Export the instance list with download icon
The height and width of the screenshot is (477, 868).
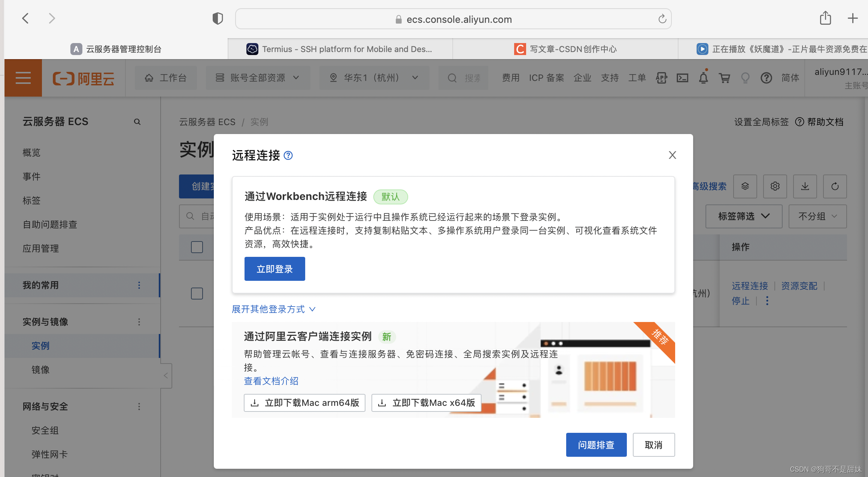pos(805,186)
